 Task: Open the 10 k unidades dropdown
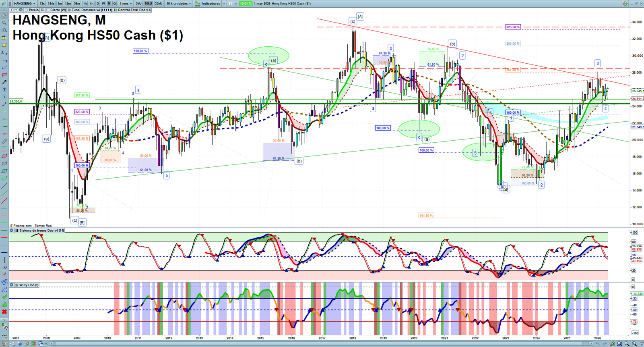pos(179,3)
